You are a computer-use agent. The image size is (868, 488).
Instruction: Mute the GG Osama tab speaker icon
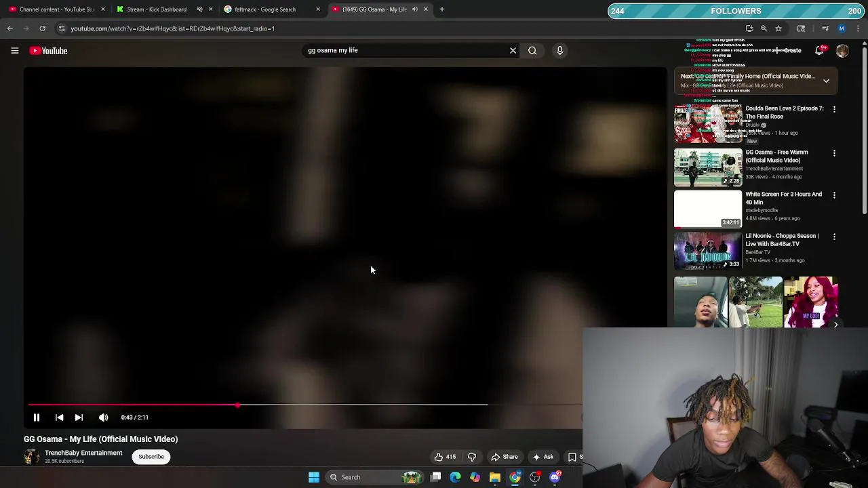(x=414, y=9)
